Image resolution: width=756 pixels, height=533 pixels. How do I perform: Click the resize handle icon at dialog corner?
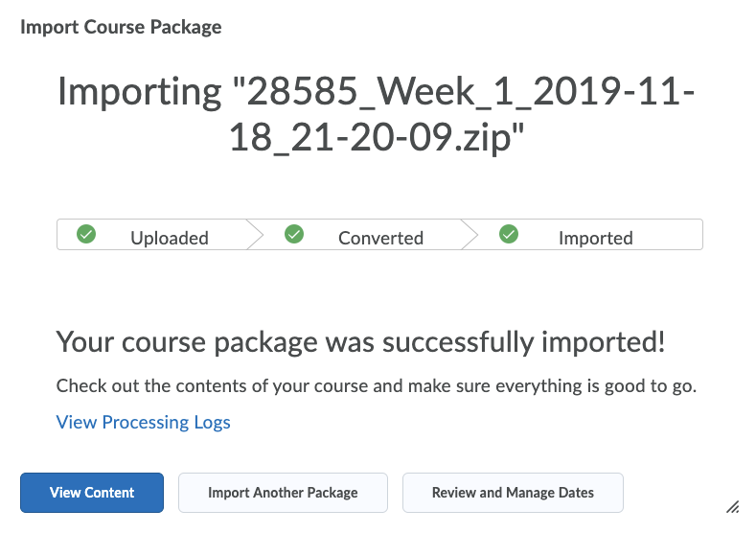pyautogui.click(x=733, y=507)
